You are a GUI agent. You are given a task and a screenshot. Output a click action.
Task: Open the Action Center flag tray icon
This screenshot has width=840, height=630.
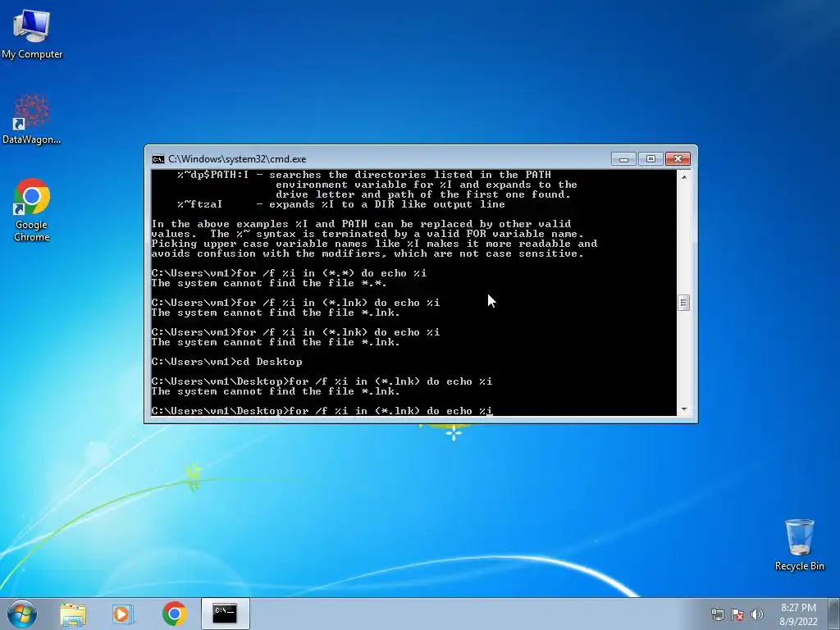737,614
